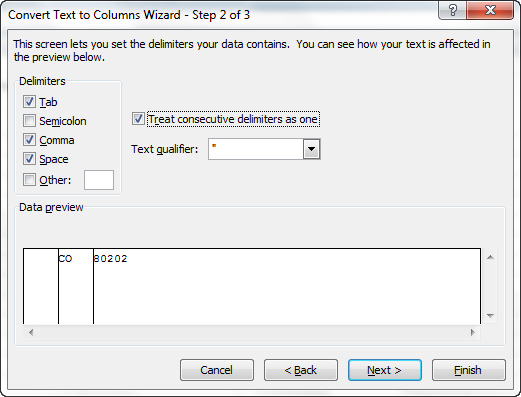Click the Other delimiter text field
The width and height of the screenshot is (521, 397).
pyautogui.click(x=99, y=180)
